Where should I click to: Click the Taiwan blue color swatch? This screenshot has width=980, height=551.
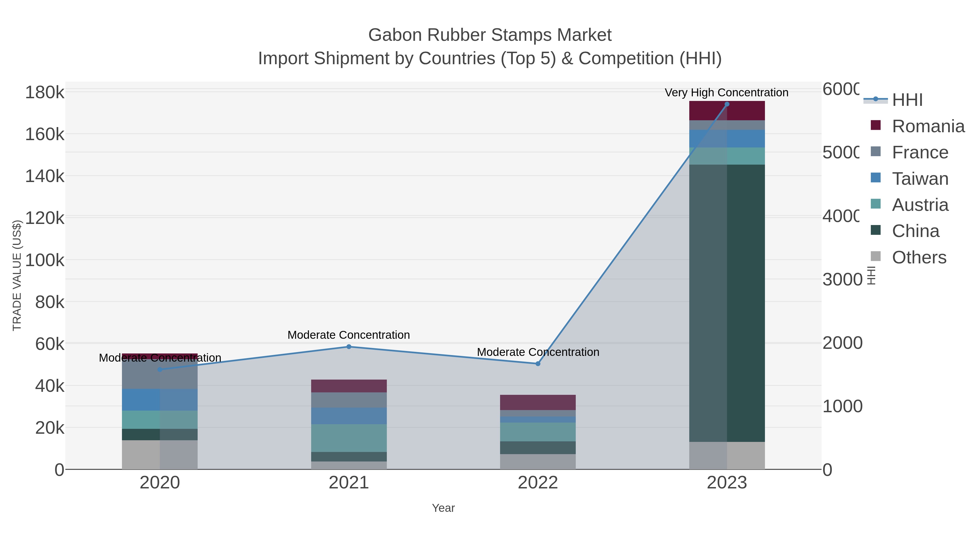click(876, 178)
